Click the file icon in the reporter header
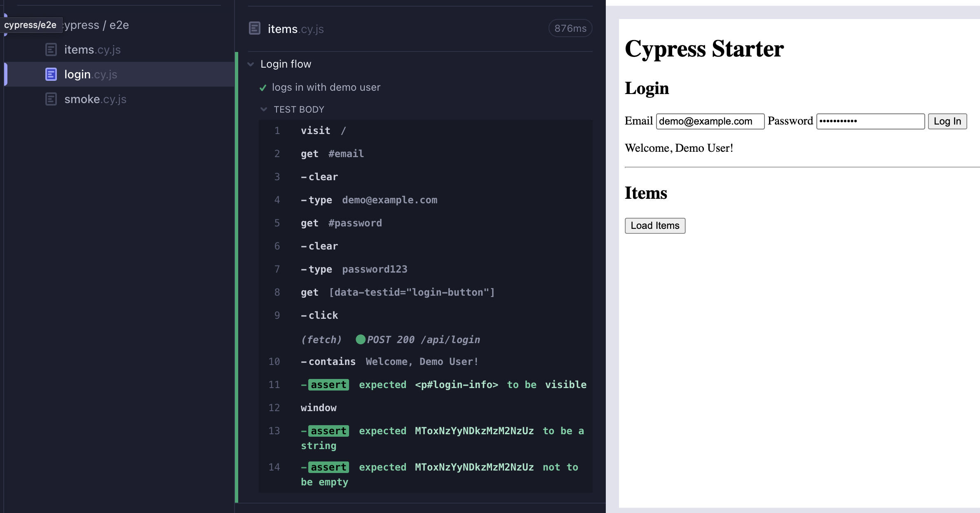The image size is (980, 513). click(255, 28)
